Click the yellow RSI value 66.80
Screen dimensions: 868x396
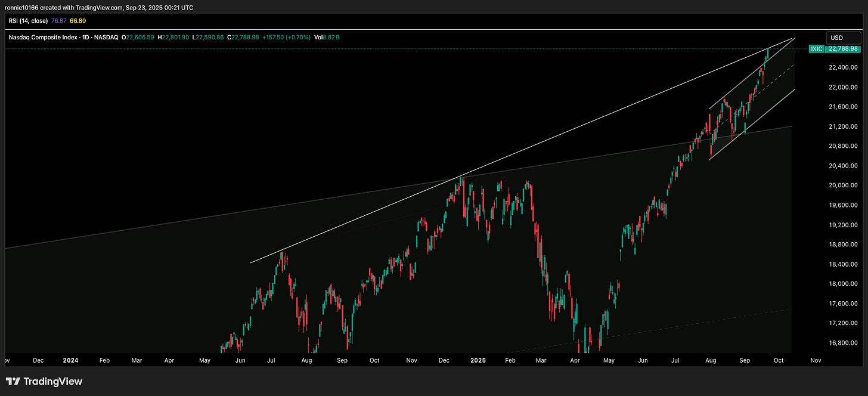[79, 20]
